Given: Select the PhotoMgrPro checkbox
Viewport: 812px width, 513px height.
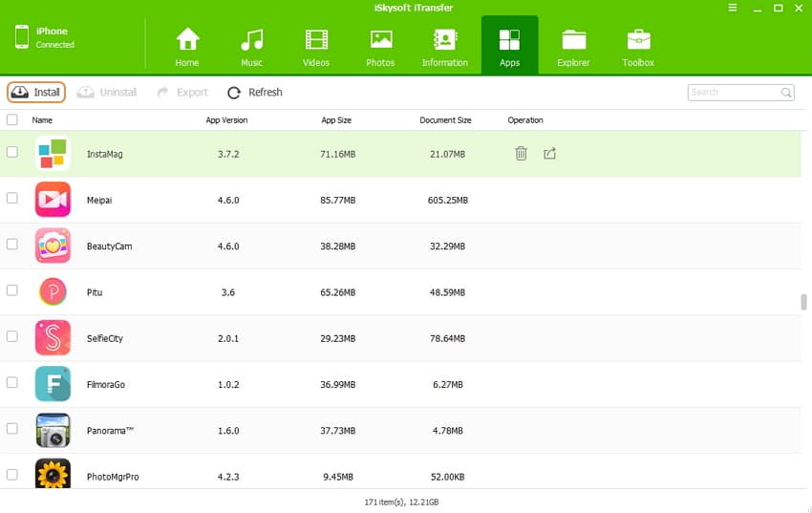Looking at the screenshot, I should (11, 474).
